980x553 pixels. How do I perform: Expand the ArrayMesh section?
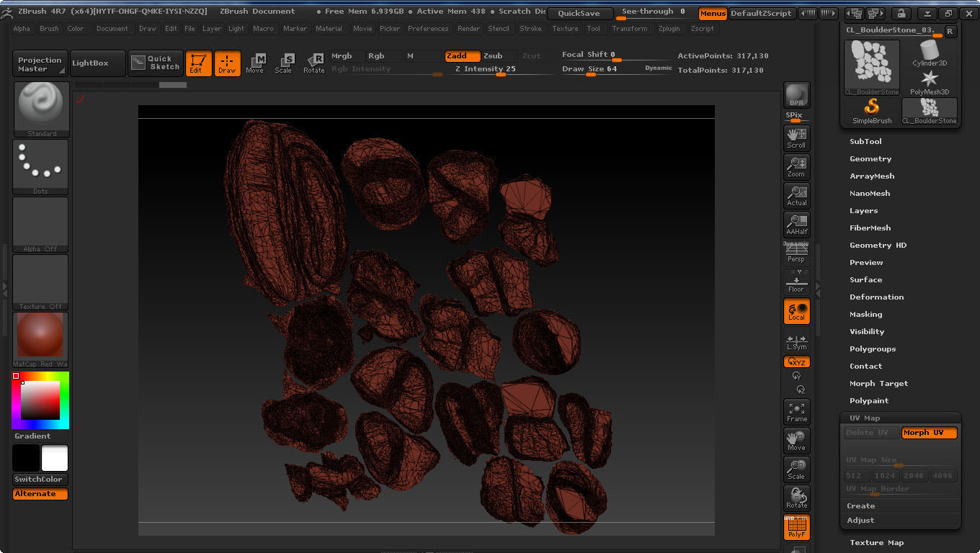point(872,176)
